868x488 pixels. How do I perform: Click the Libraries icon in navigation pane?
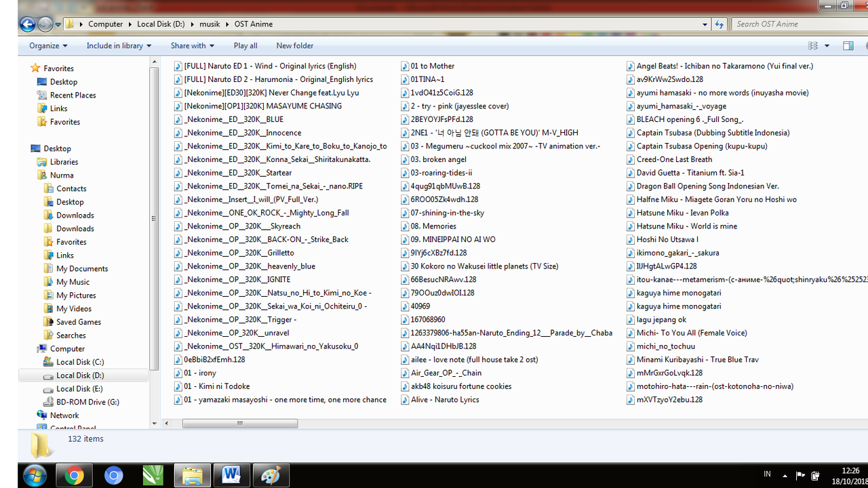coord(42,162)
